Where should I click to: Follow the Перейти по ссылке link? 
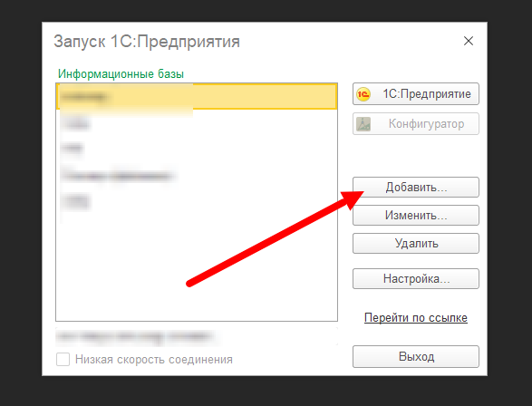click(416, 318)
